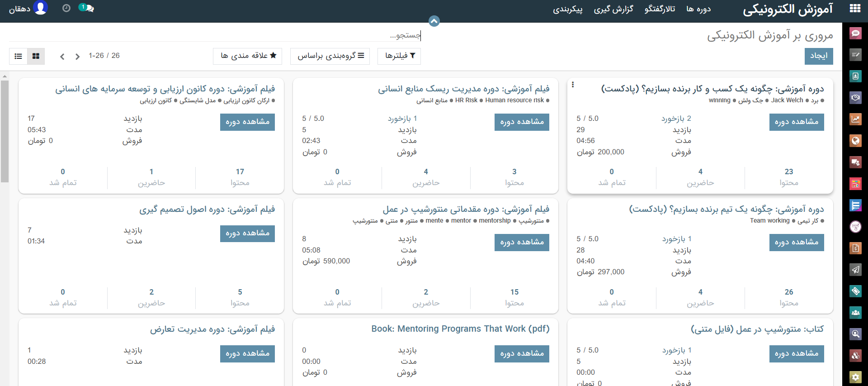Image resolution: width=868 pixels, height=386 pixels.
Task: Open the دوره ها menu
Action: pos(698,9)
